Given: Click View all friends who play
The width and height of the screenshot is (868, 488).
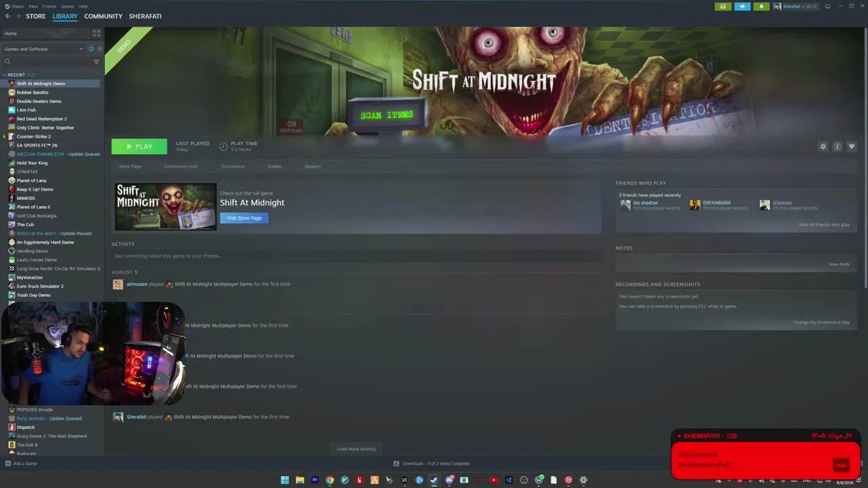Looking at the screenshot, I should tap(824, 224).
